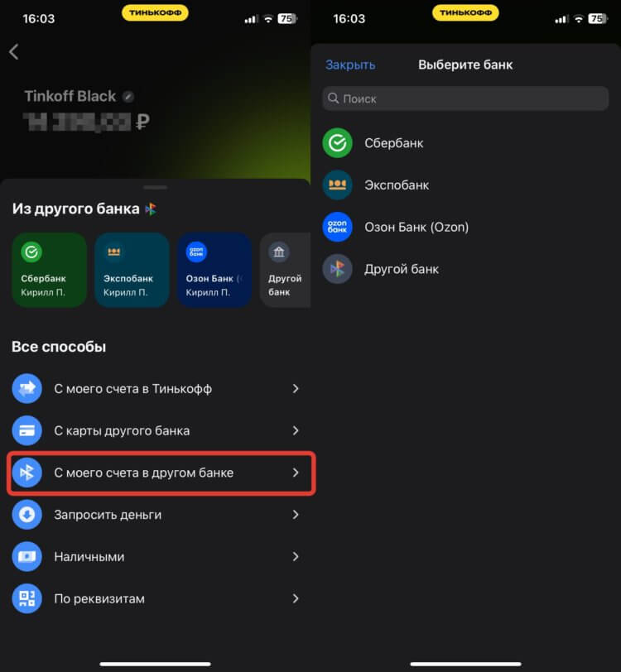
Task: Select 'Запросить деньги' text
Action: (x=108, y=515)
